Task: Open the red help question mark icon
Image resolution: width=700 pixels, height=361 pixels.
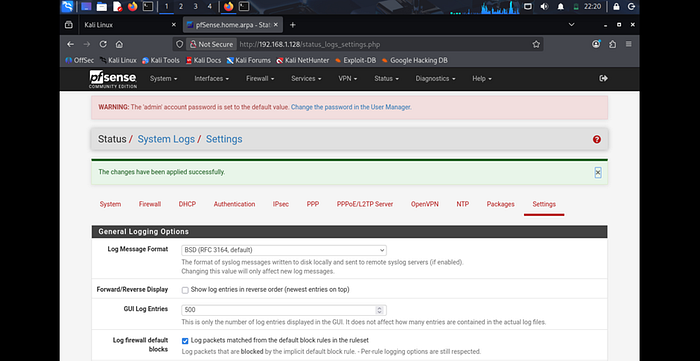Action: (x=597, y=140)
